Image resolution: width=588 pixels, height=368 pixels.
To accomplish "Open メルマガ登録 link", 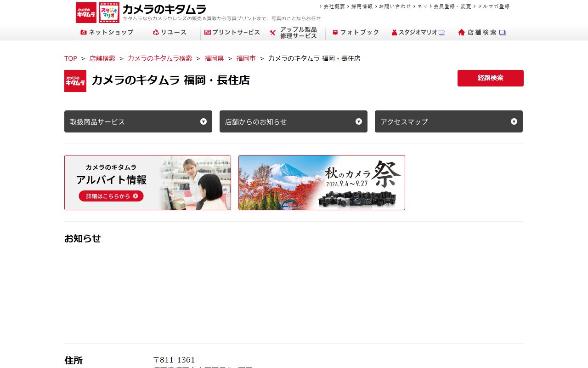I will 493,6.
